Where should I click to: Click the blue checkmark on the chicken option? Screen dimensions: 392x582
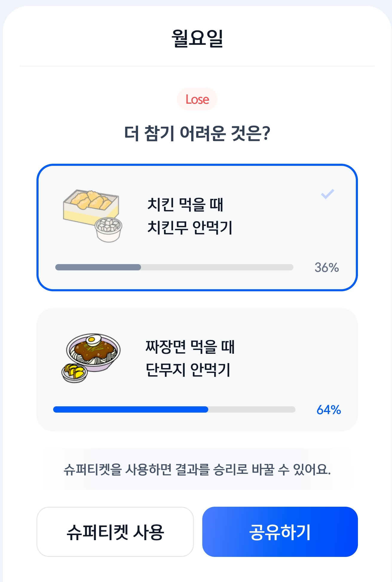[x=327, y=194]
